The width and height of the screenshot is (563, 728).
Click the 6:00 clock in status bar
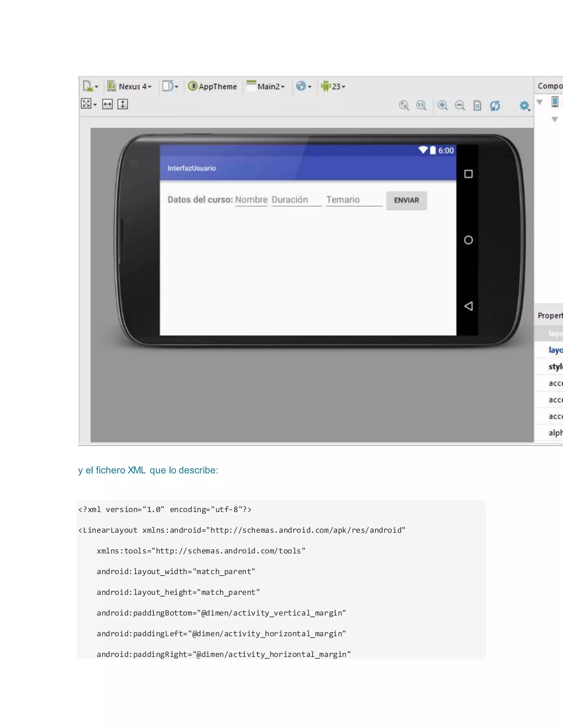click(446, 150)
